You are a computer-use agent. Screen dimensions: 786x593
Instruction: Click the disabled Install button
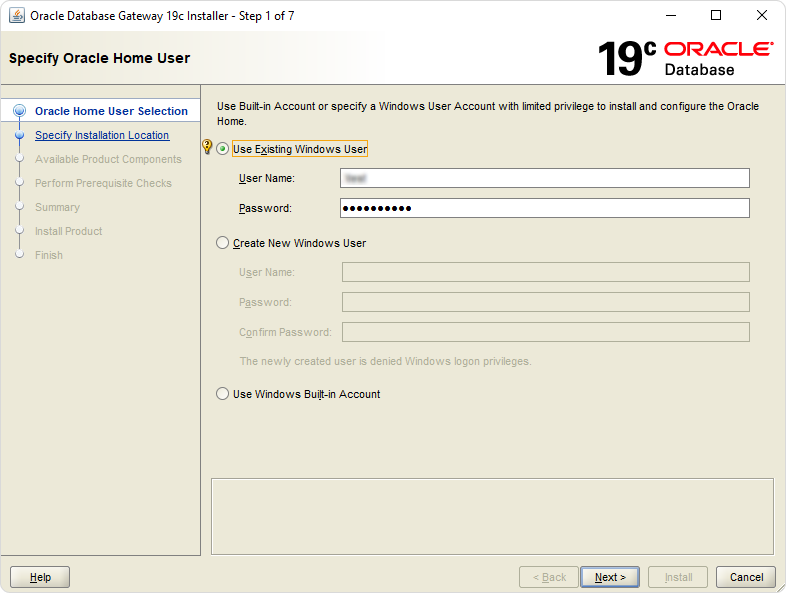point(678,577)
